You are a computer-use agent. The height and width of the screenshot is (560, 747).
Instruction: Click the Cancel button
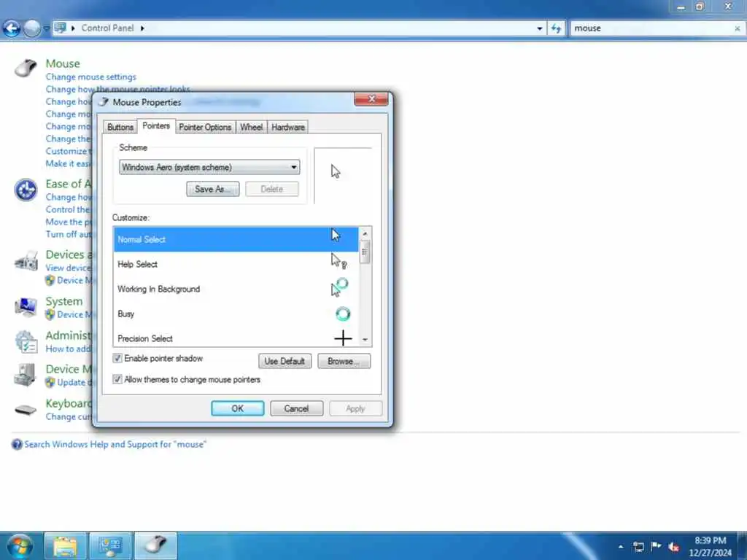(296, 408)
